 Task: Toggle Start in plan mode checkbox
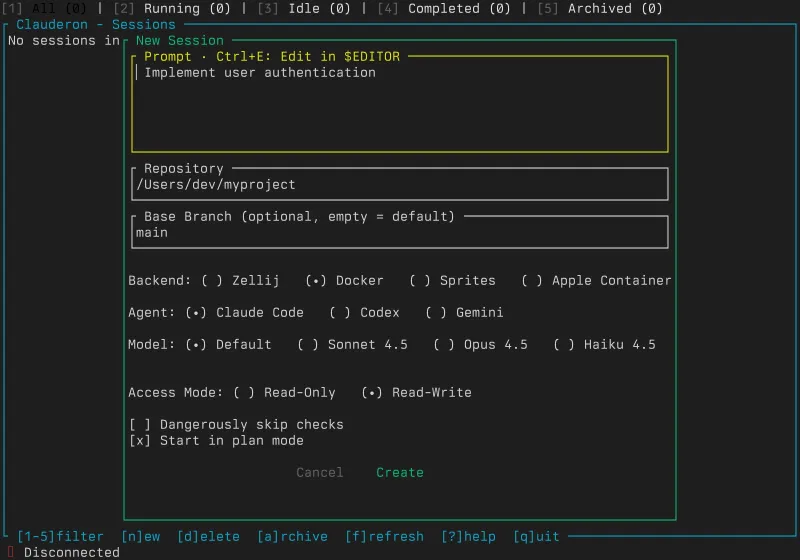click(x=216, y=441)
